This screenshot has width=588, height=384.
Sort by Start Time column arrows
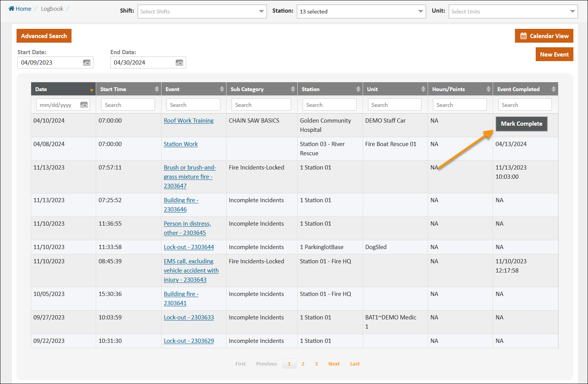[157, 89]
